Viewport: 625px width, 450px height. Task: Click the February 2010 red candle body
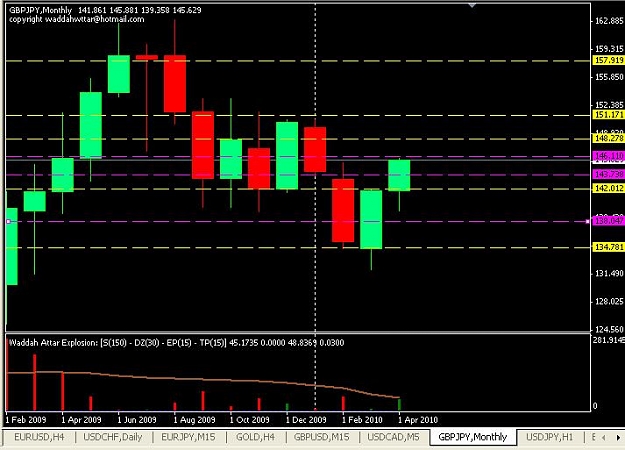point(343,210)
